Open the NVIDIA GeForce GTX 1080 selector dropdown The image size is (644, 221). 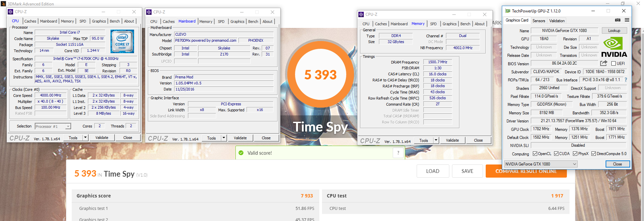541,164
